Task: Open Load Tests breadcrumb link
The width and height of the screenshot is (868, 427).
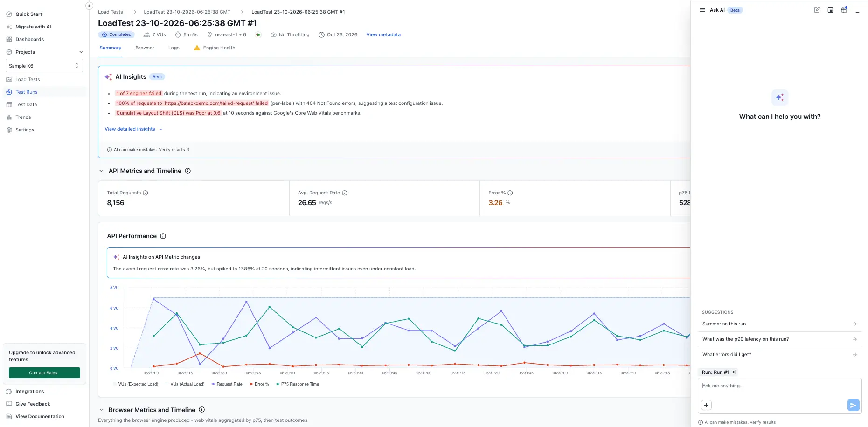Action: pos(111,12)
